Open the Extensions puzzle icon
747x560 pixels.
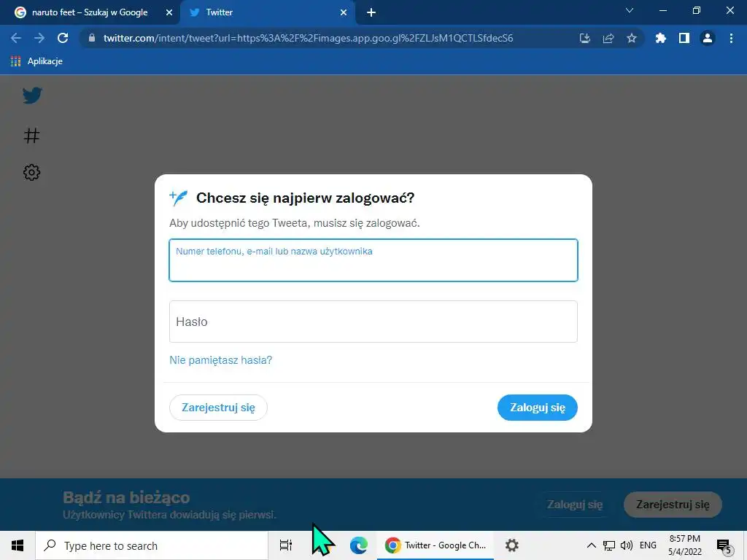[x=660, y=38]
